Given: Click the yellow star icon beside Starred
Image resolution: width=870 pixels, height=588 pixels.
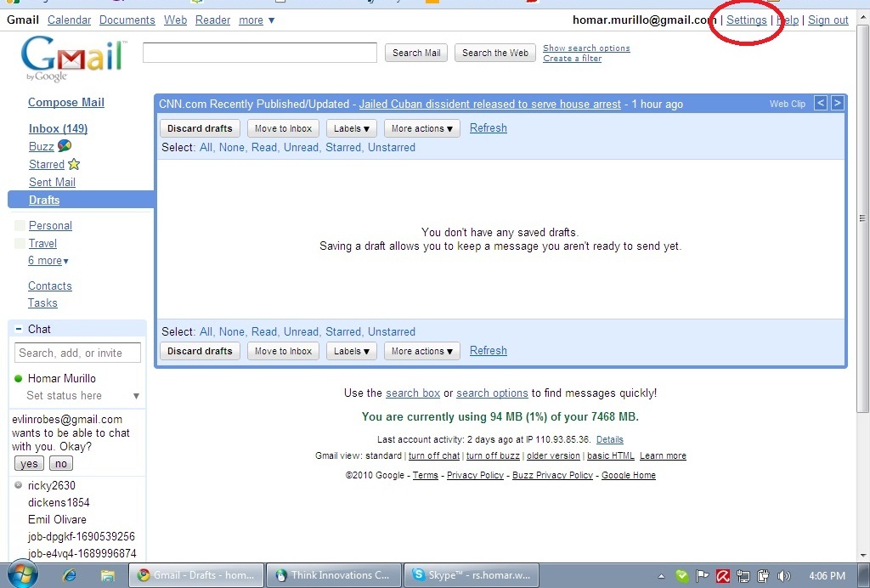Looking at the screenshot, I should pyautogui.click(x=74, y=164).
